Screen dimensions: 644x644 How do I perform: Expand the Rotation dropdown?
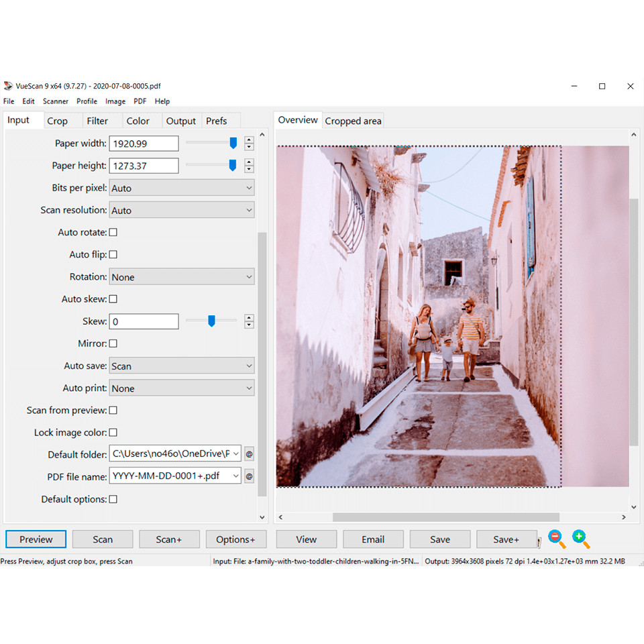[x=182, y=277]
